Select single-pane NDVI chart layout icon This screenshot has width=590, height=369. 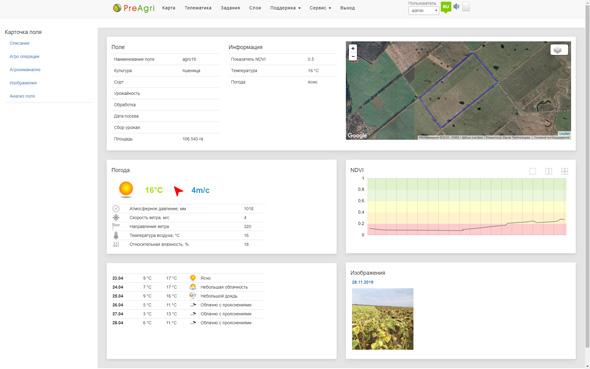[x=532, y=171]
